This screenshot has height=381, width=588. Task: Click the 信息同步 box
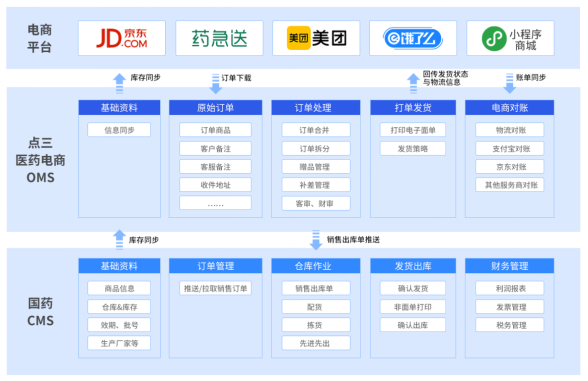pyautogui.click(x=119, y=130)
